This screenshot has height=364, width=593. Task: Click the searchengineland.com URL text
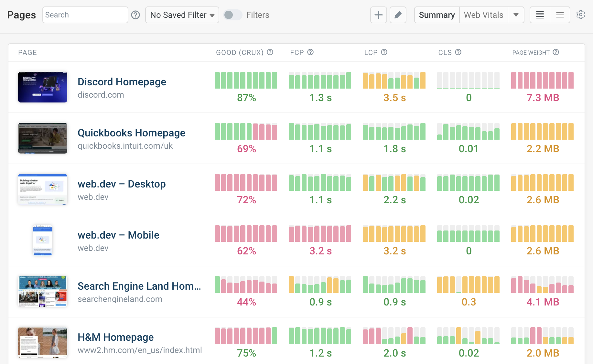coord(120,299)
